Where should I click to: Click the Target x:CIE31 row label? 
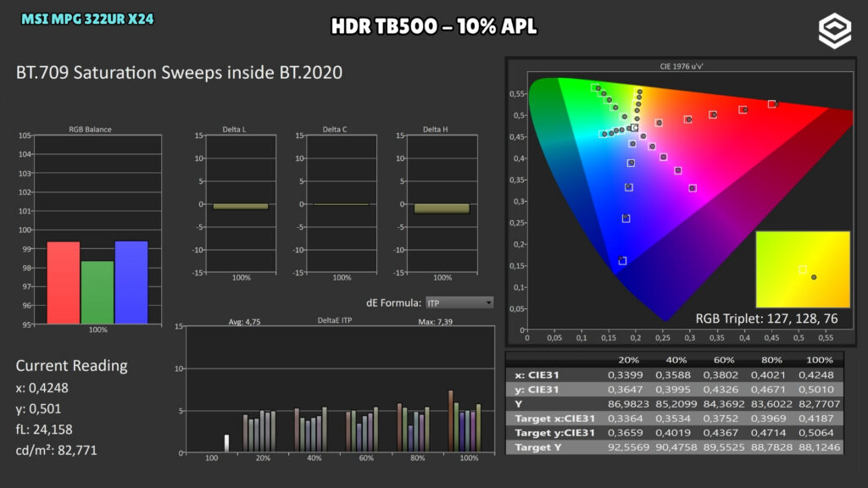coord(554,419)
